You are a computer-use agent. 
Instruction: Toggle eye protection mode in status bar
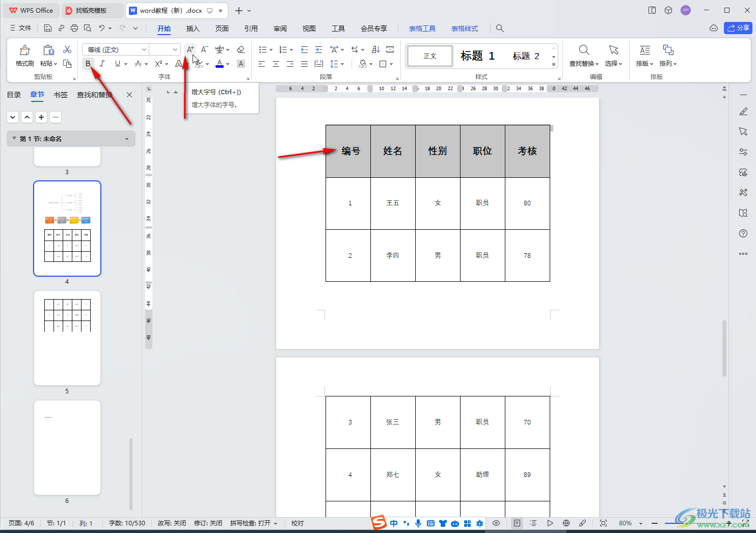[496, 523]
